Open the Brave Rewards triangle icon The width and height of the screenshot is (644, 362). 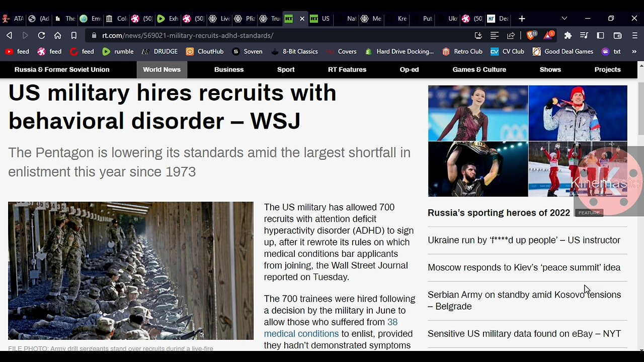(549, 35)
